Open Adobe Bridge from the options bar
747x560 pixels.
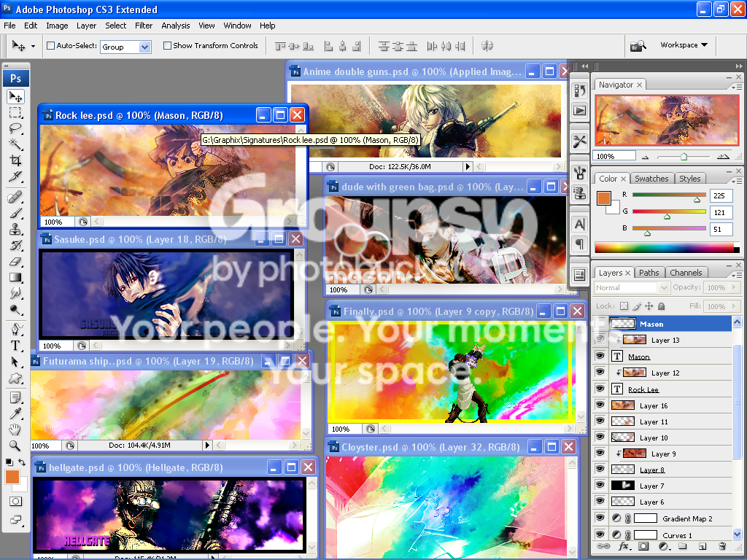point(638,46)
